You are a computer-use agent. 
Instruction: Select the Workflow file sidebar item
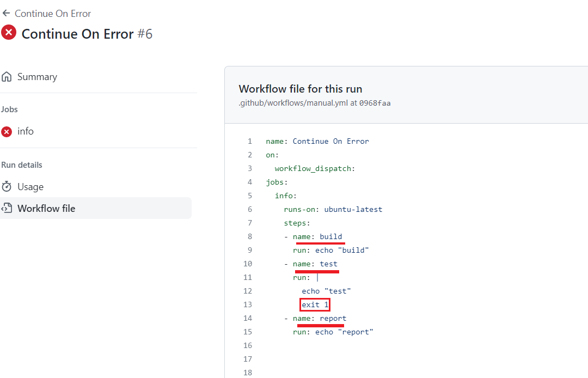46,209
